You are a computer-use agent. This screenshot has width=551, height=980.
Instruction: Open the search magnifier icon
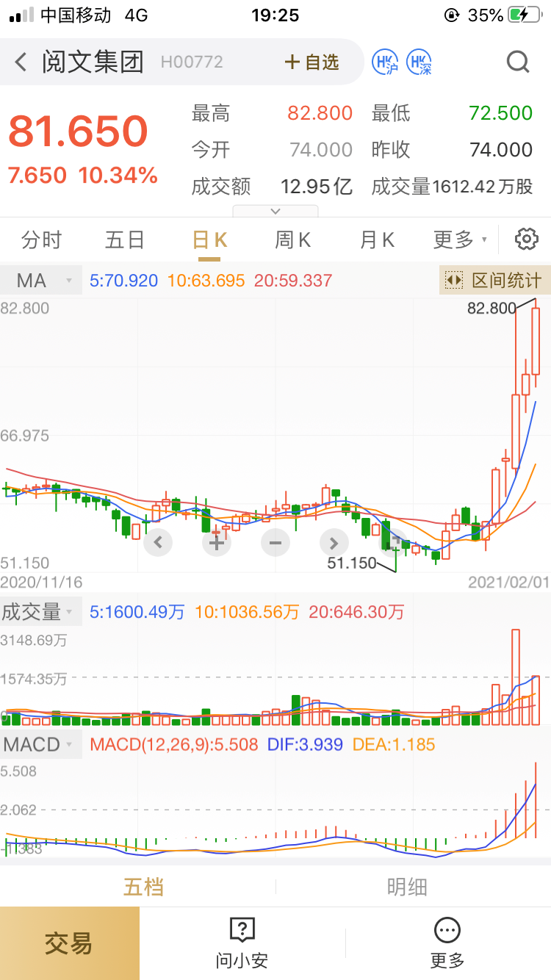click(518, 62)
